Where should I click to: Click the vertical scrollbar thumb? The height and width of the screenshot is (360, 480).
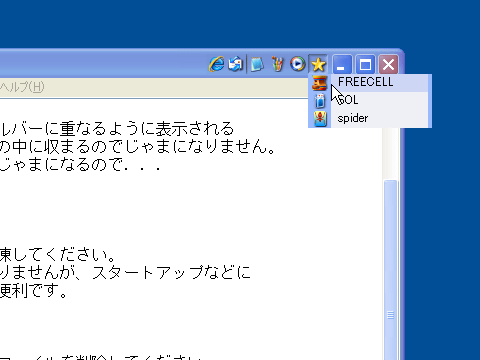point(390,270)
